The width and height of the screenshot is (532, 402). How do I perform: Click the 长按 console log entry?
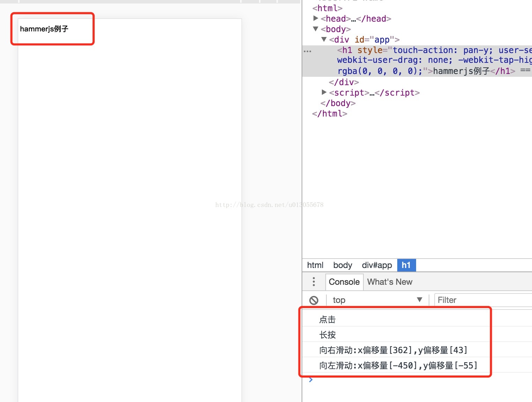click(x=327, y=335)
